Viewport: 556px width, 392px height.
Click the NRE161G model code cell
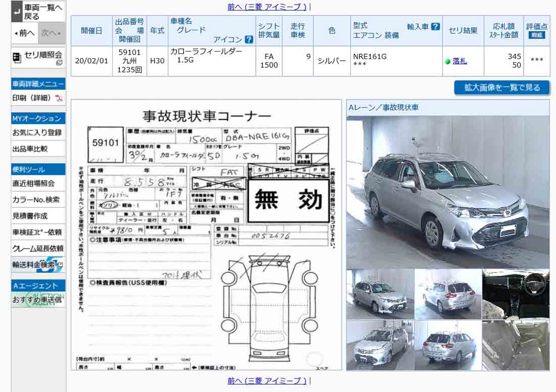396,61
